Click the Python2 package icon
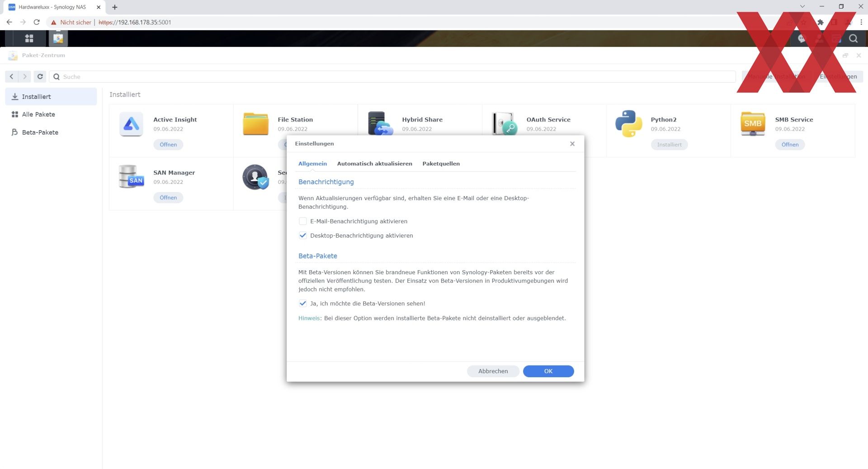This screenshot has width=868, height=469. pos(629,123)
